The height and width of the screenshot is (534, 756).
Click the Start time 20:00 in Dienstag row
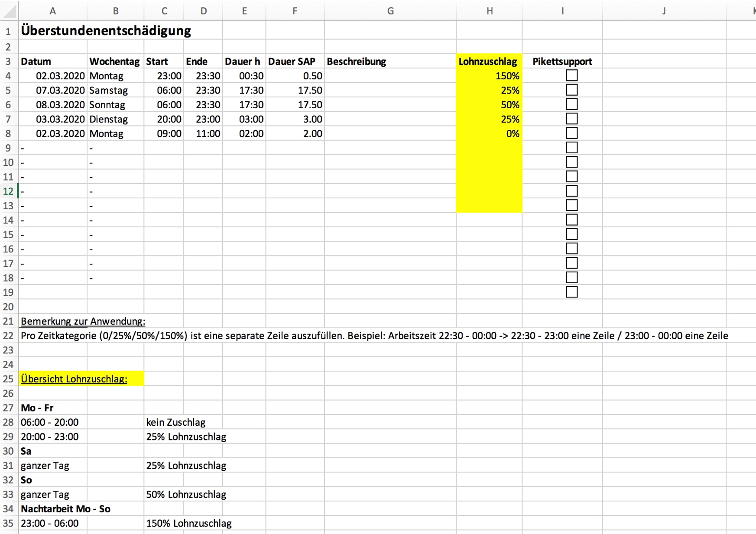pos(169,119)
